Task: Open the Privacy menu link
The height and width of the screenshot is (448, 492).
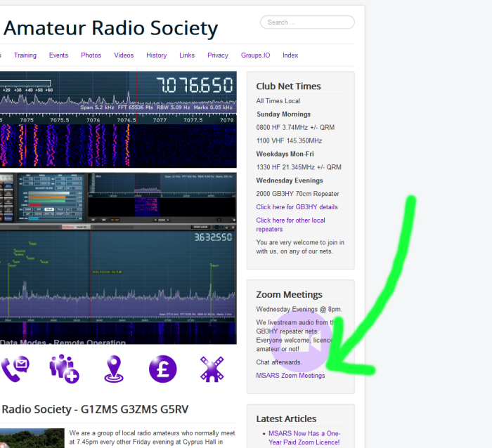Action: click(218, 55)
